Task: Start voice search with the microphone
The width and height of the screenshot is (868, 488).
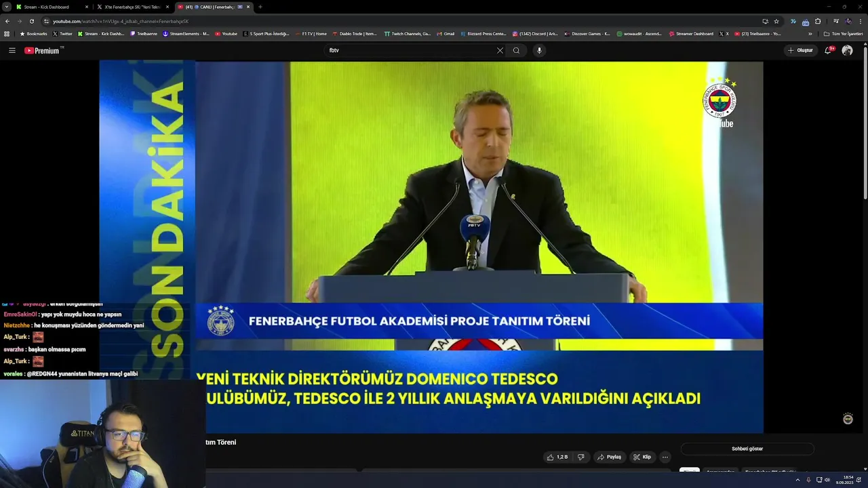Action: coord(539,50)
